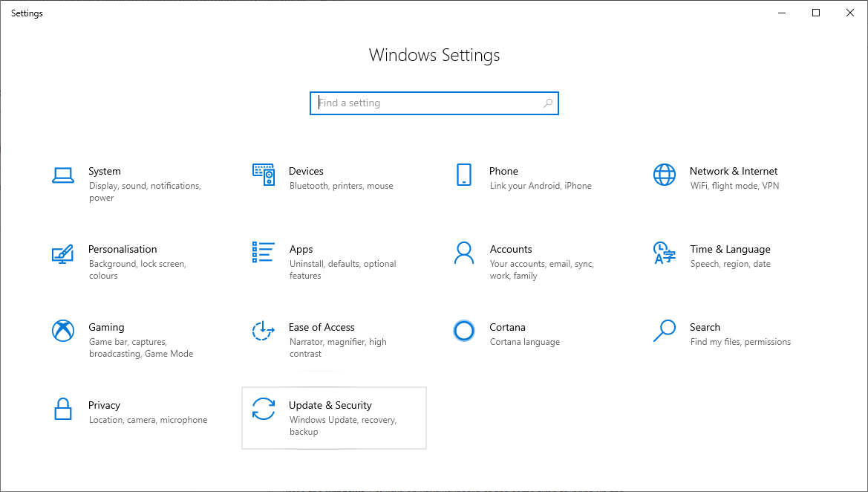Open the Personalisation paintbrush icon
868x492 pixels.
62,253
